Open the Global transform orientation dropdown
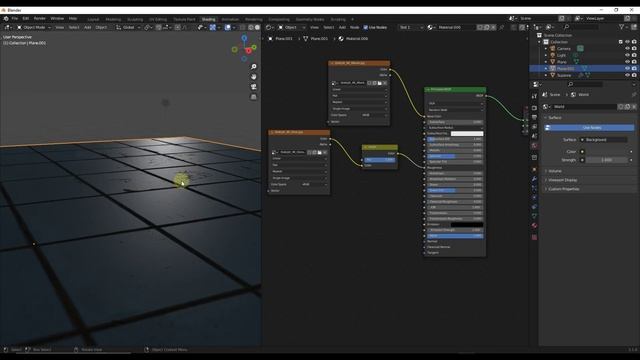 click(128, 27)
